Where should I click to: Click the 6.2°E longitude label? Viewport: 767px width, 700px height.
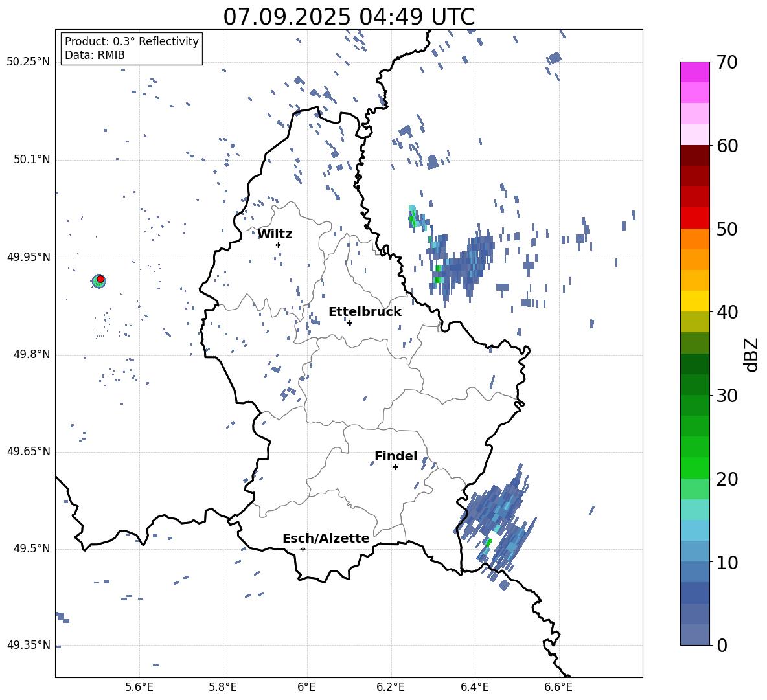391,687
